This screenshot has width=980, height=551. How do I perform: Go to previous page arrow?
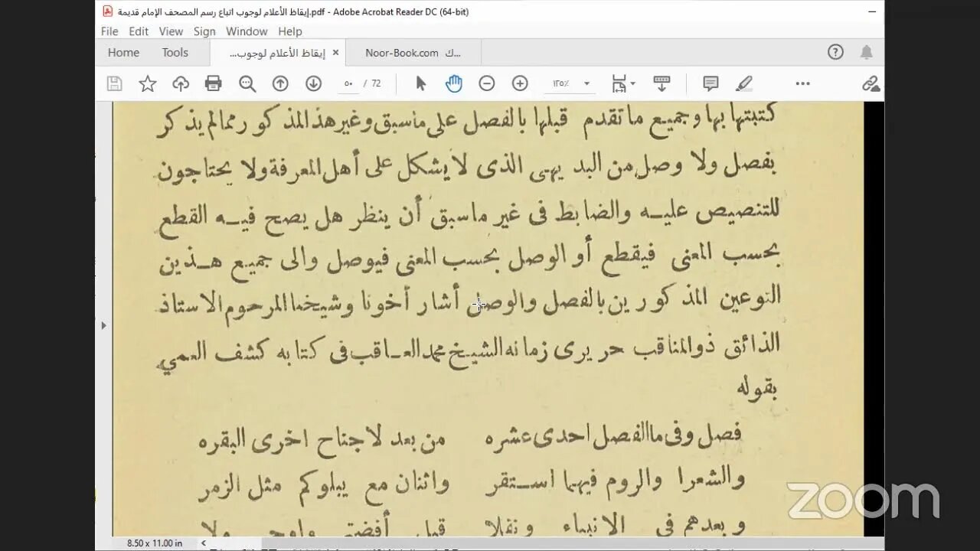click(x=280, y=83)
